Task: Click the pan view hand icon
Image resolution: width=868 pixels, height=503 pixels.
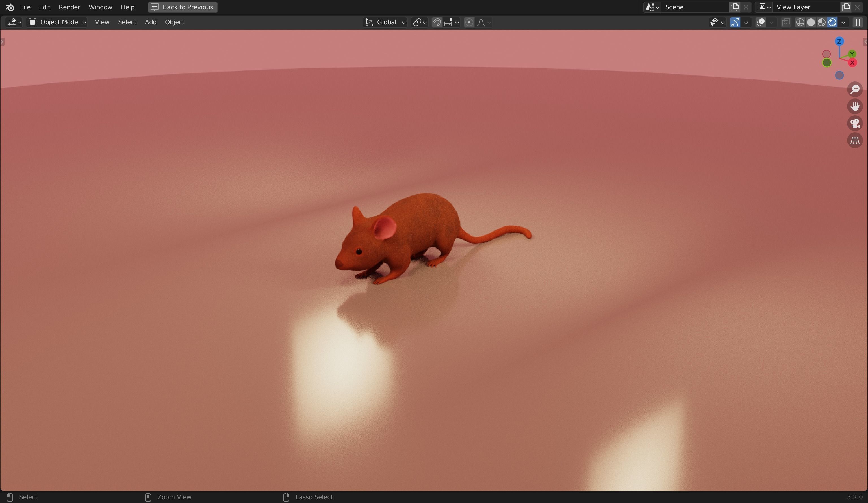Action: 855,106
